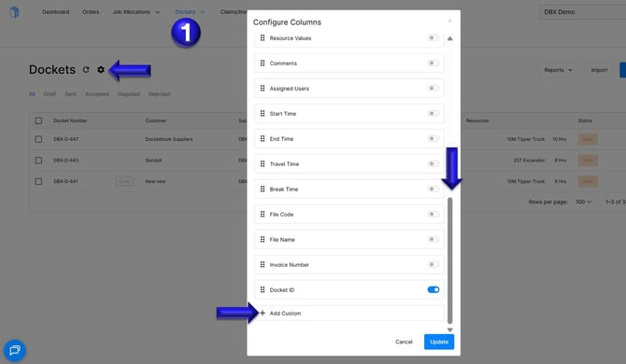This screenshot has width=626, height=364.
Task: Open the DBX Demo company selector
Action: tap(582, 12)
